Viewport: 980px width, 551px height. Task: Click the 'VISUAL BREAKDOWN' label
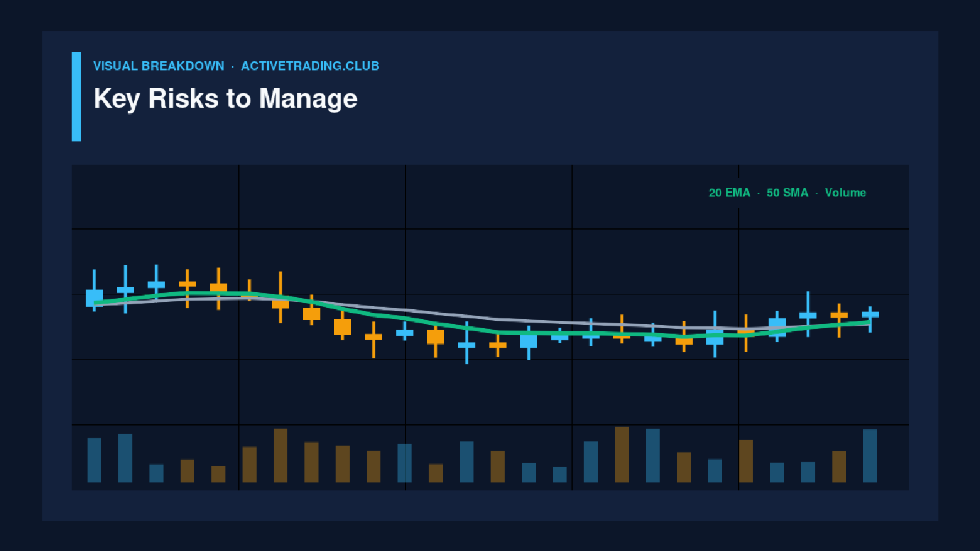click(159, 66)
